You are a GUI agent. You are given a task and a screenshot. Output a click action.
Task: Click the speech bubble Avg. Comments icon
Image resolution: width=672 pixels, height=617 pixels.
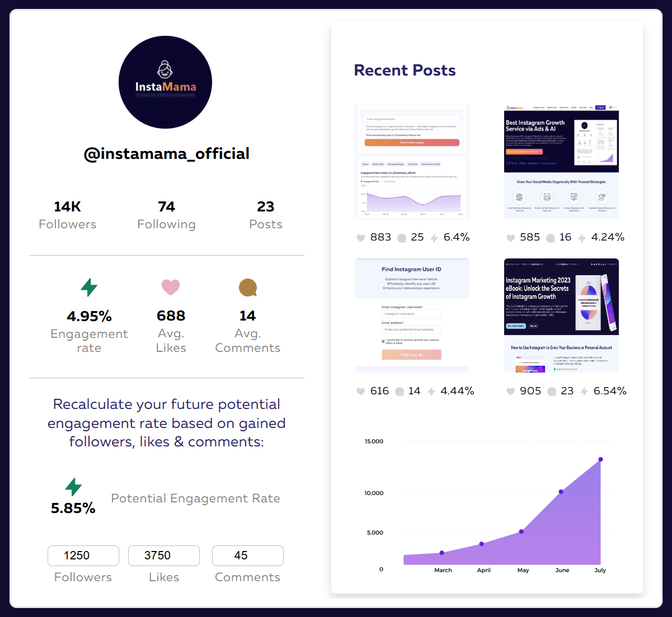[x=247, y=287]
